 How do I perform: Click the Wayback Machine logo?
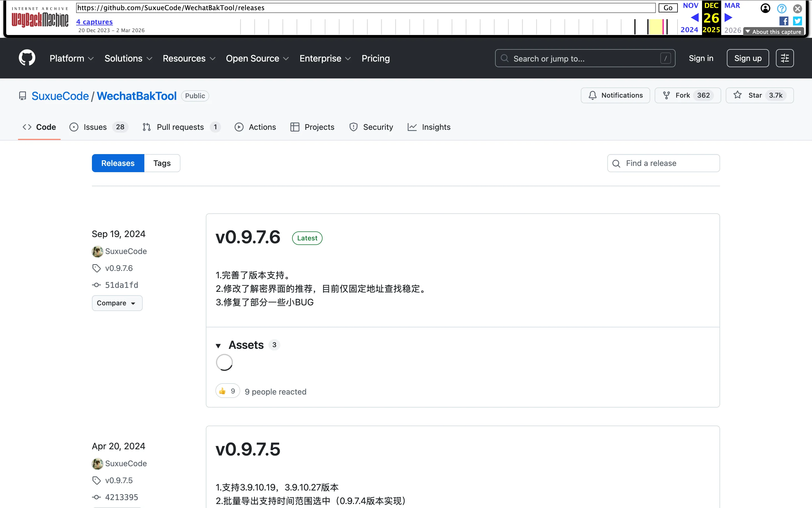pyautogui.click(x=40, y=17)
